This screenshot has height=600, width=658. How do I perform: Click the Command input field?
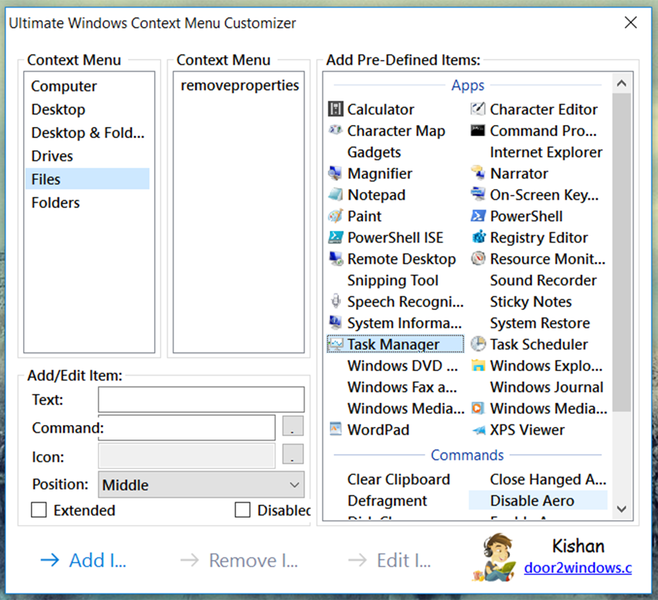point(187,427)
